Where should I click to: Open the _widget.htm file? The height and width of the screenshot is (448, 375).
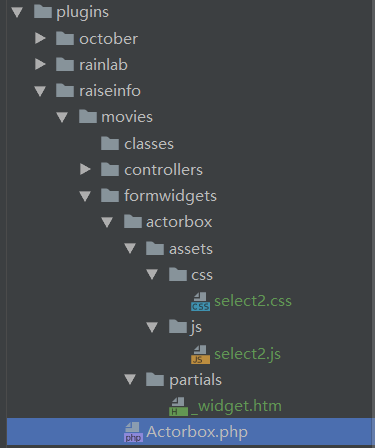236,407
